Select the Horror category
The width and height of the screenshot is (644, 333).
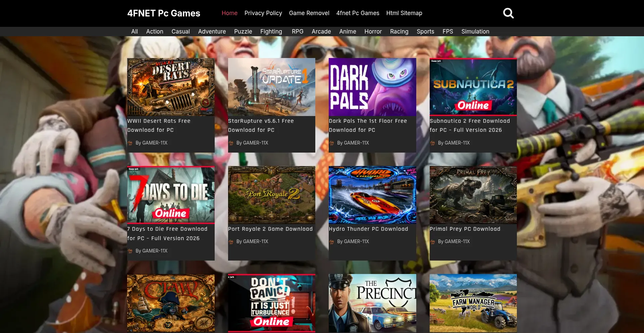[x=373, y=32]
